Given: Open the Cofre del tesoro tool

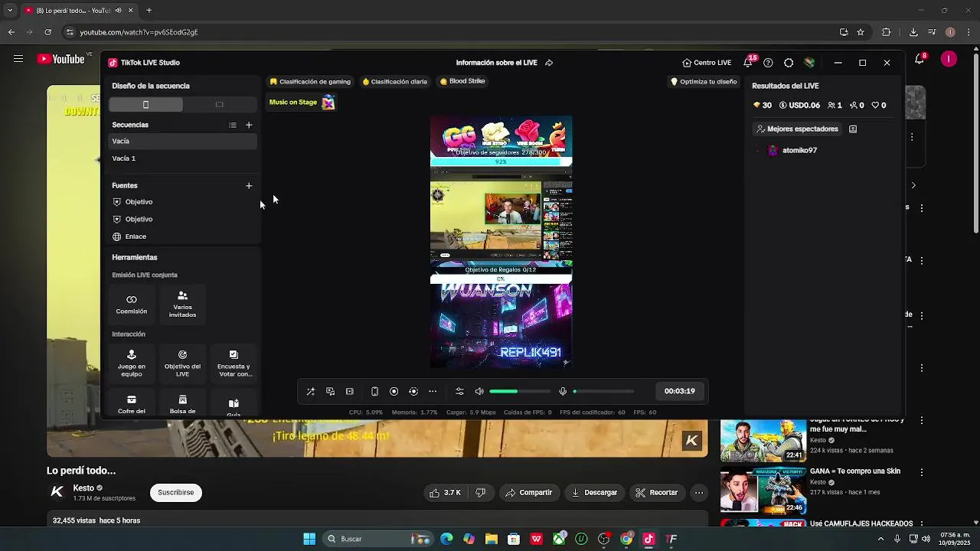Looking at the screenshot, I should (132, 404).
